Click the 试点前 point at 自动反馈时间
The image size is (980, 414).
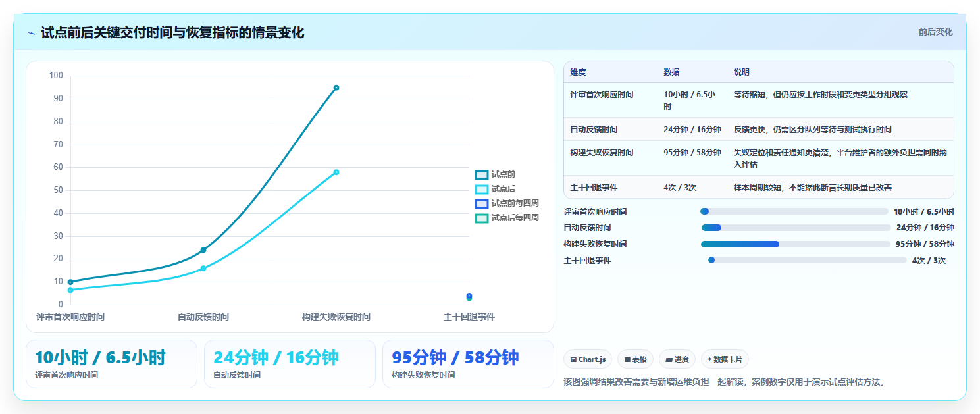[203, 250]
